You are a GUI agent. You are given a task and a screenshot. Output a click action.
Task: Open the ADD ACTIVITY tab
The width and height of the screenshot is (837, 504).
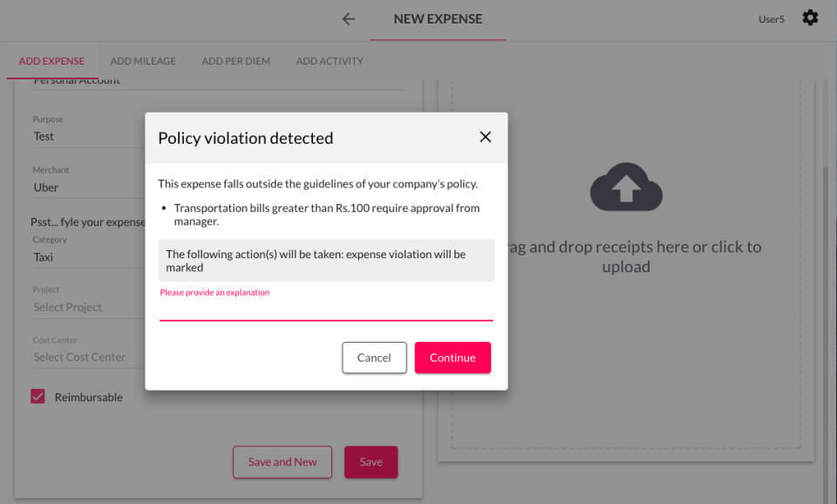point(330,61)
